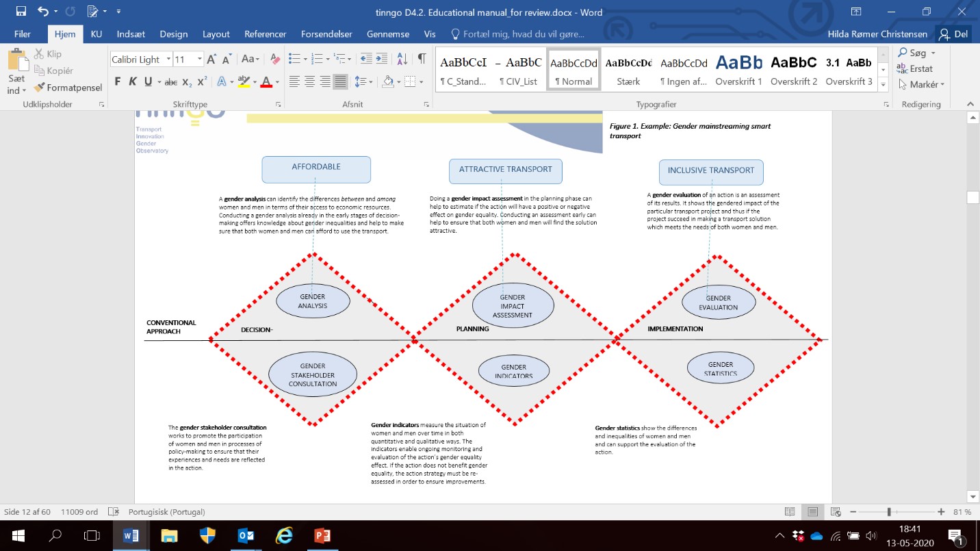
Task: Adjust the zoom slider in the status bar
Action: click(889, 512)
